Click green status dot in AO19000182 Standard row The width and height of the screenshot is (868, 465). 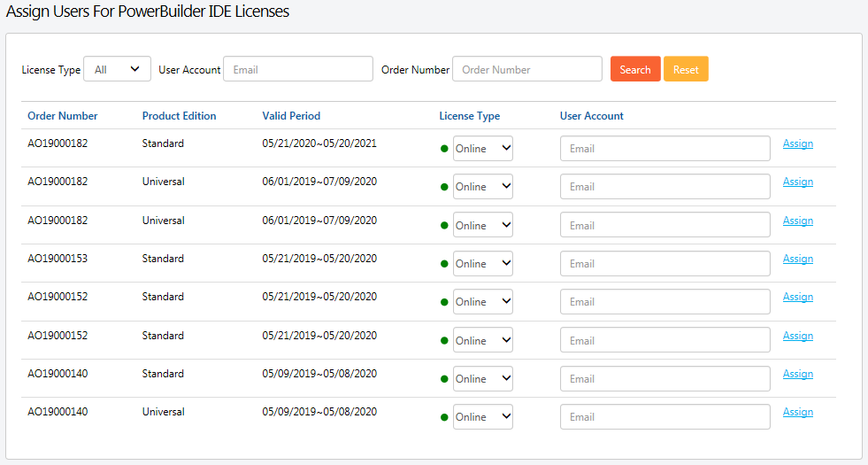[x=444, y=149]
